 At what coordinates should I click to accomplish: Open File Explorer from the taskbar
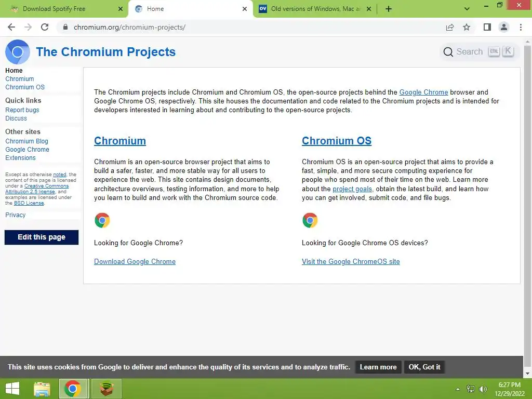(x=42, y=389)
